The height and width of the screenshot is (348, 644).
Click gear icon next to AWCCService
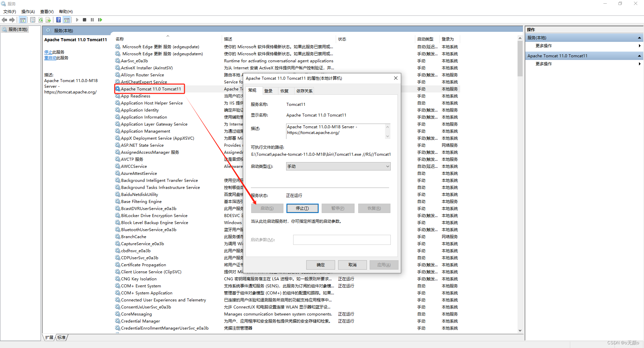[x=118, y=166]
